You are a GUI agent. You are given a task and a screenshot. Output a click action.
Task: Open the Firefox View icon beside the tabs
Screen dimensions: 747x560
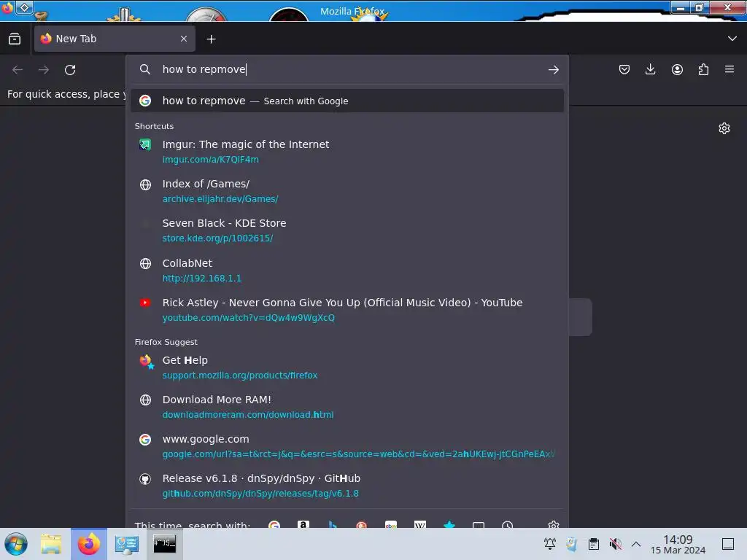[15, 39]
